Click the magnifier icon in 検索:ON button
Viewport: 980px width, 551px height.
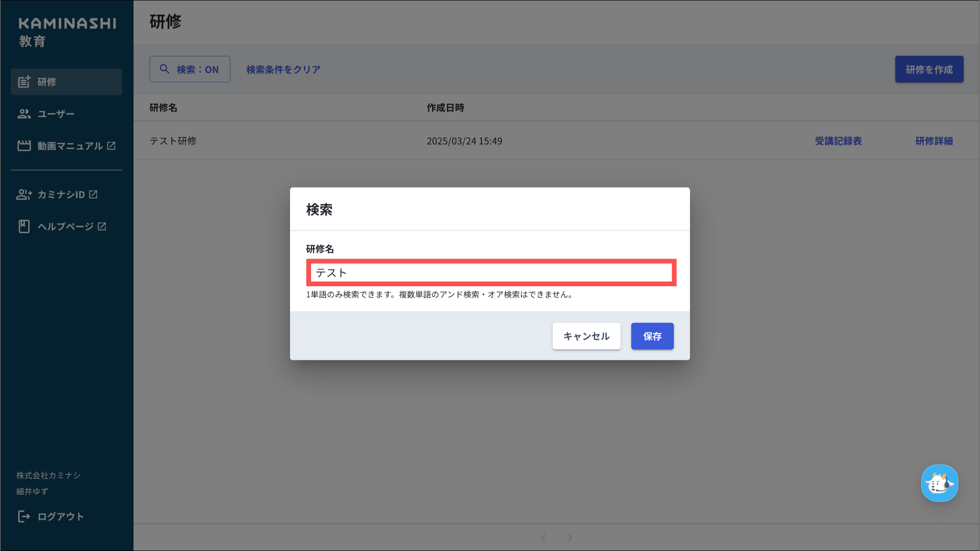coord(165,69)
